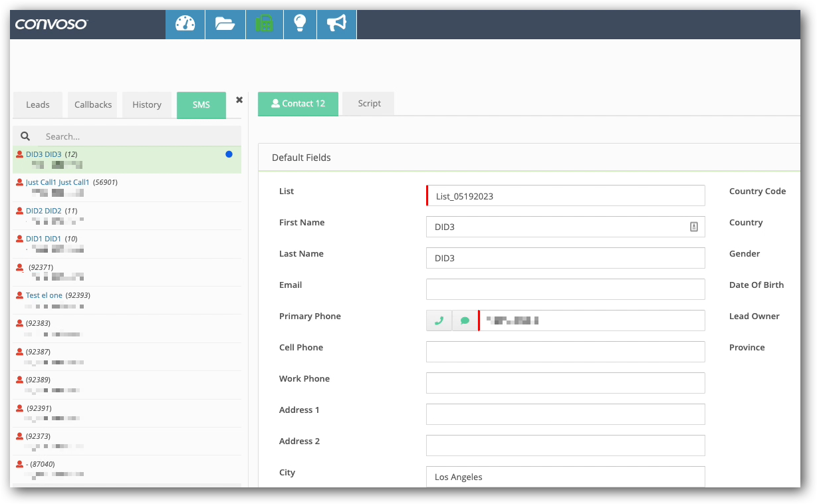Open the megaphone campaigns icon
The width and height of the screenshot is (817, 504).
[x=336, y=23]
